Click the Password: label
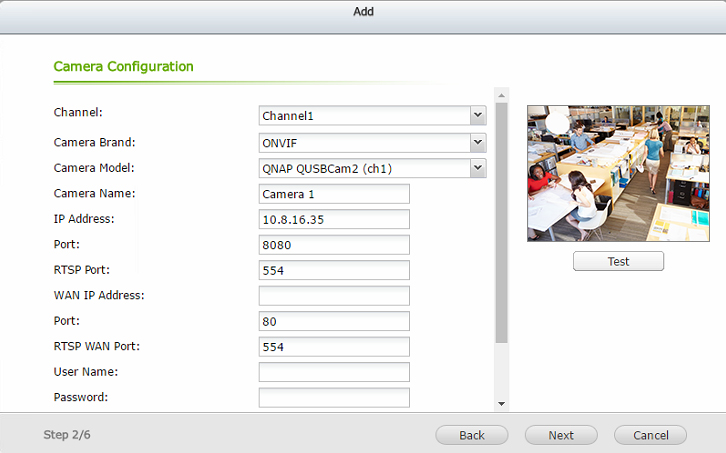Screen dimensions: 726x453 (x=81, y=397)
